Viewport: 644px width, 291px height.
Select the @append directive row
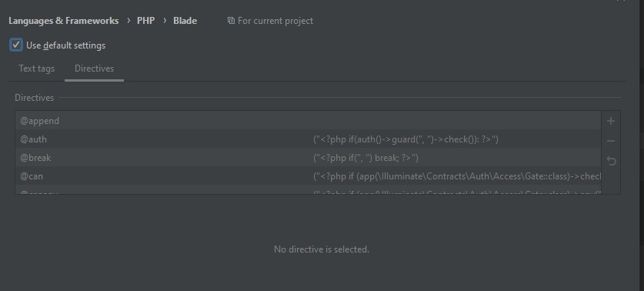tap(308, 121)
